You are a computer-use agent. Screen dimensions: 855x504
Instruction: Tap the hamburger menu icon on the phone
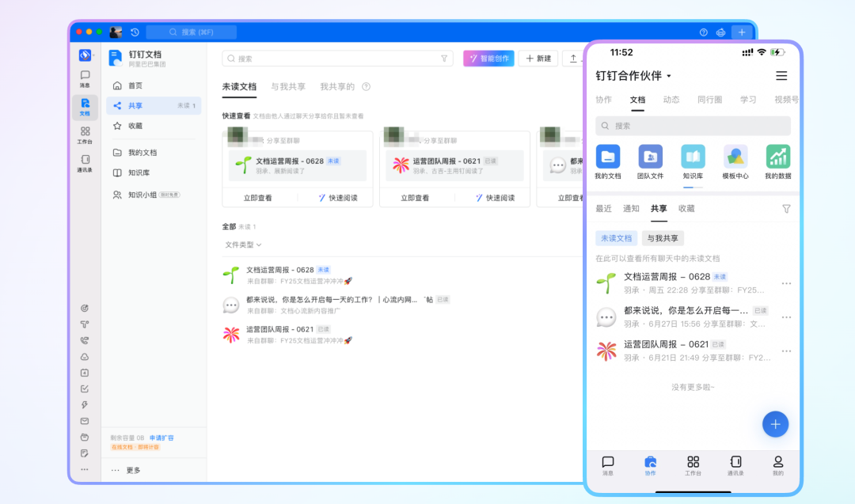tap(781, 76)
